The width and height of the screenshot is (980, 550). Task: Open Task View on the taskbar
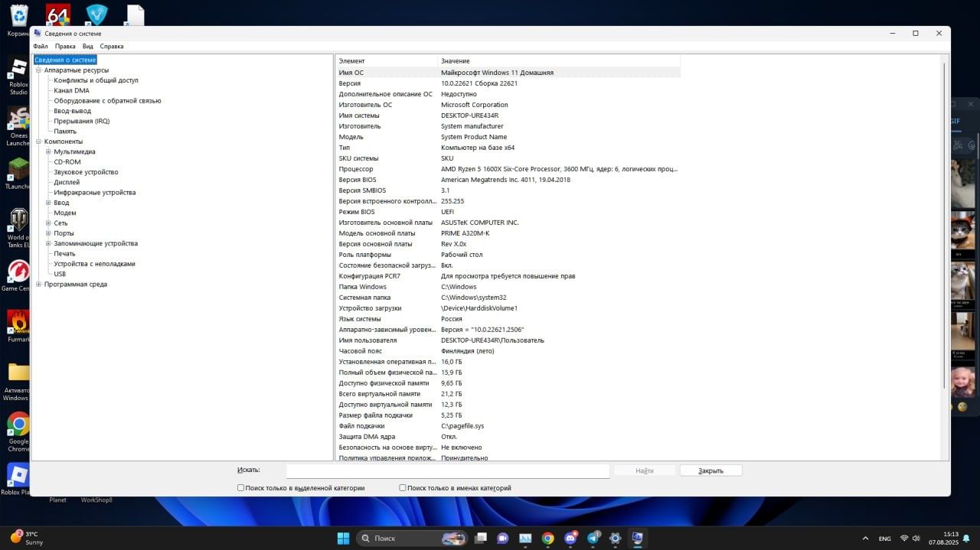[481, 538]
